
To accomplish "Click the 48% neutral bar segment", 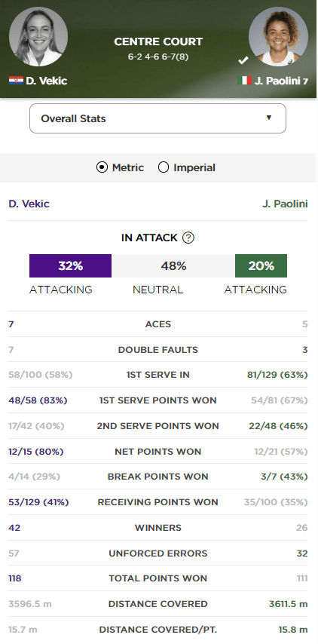I will point(173,265).
